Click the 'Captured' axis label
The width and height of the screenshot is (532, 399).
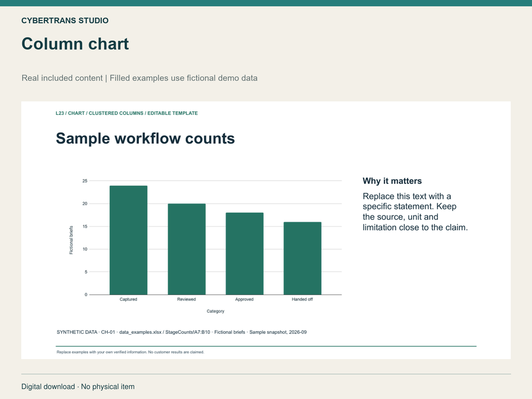coord(128,299)
